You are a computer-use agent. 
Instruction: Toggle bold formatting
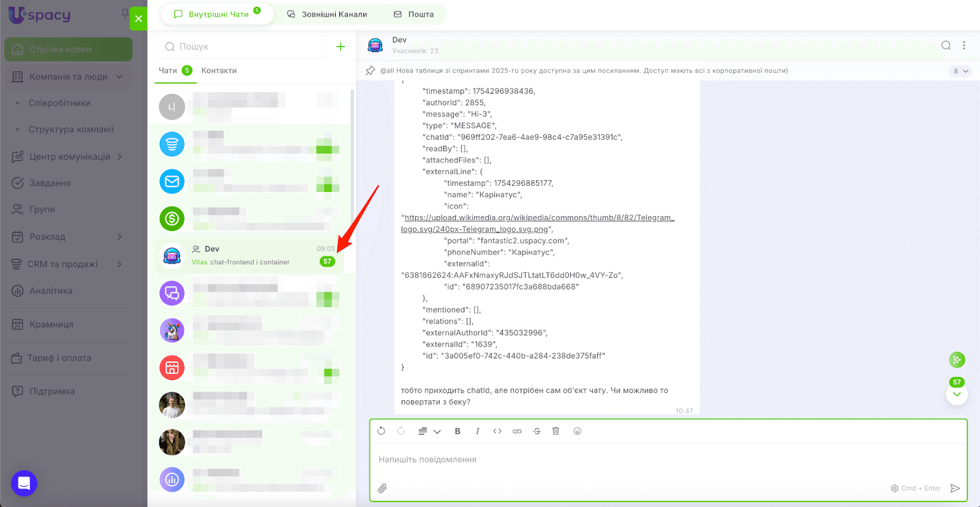pos(458,431)
